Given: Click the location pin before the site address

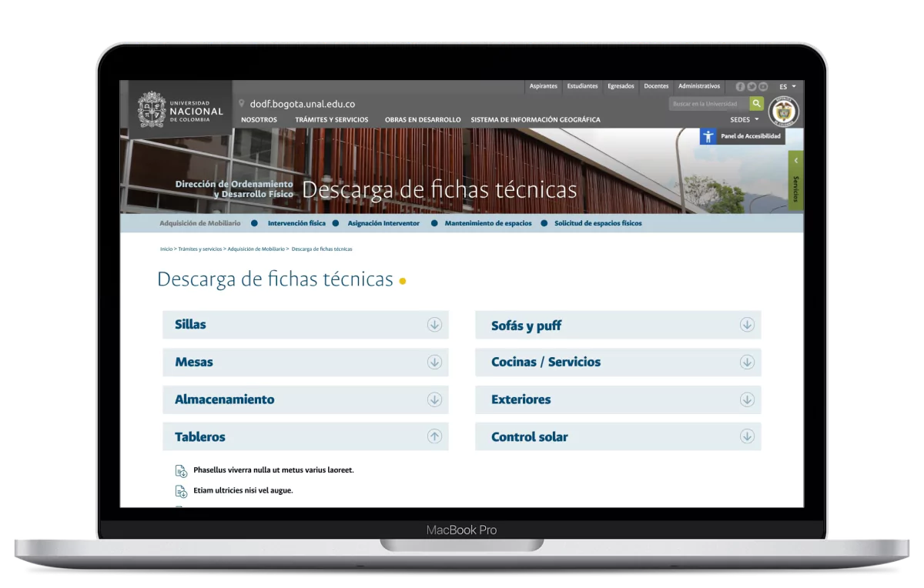Looking at the screenshot, I should click(242, 103).
